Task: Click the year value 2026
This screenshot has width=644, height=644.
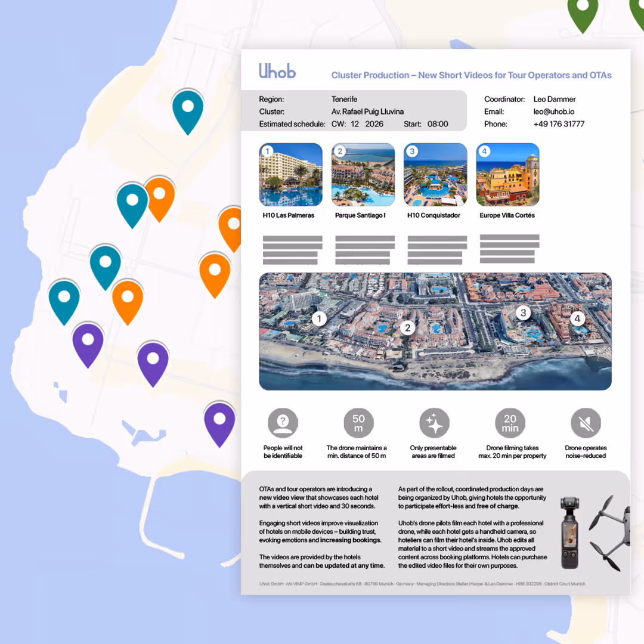Action: click(x=374, y=124)
